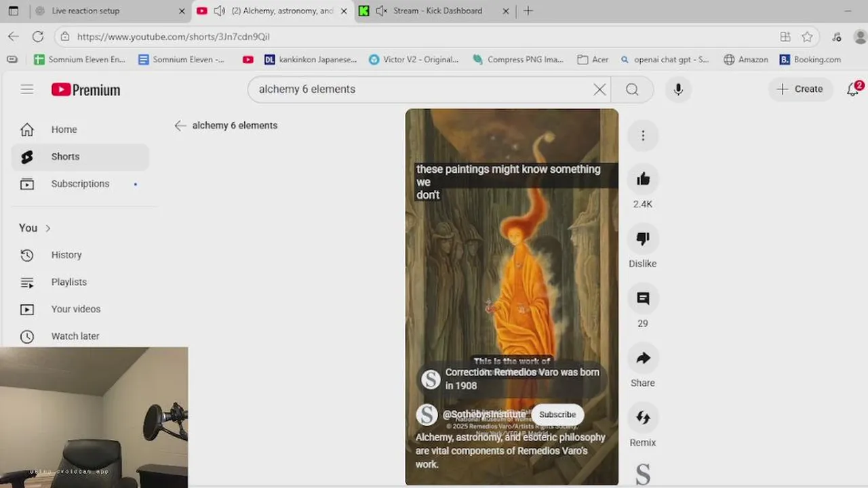
Task: Open a new browser tab
Action: pyautogui.click(x=528, y=11)
